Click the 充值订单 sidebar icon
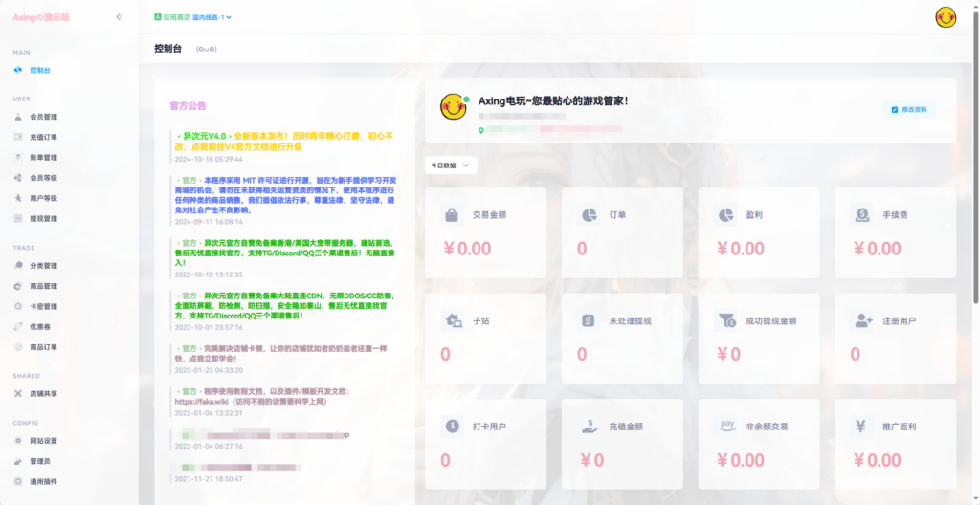 pyautogui.click(x=18, y=137)
